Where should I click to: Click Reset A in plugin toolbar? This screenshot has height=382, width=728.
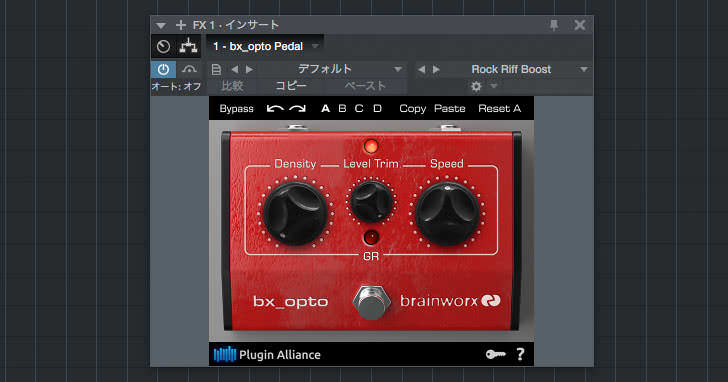click(x=500, y=109)
